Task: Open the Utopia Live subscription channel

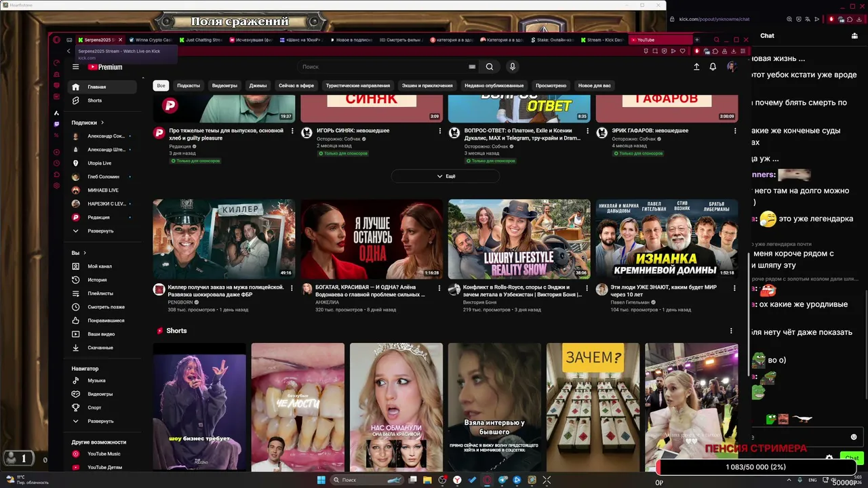Action: [104, 163]
